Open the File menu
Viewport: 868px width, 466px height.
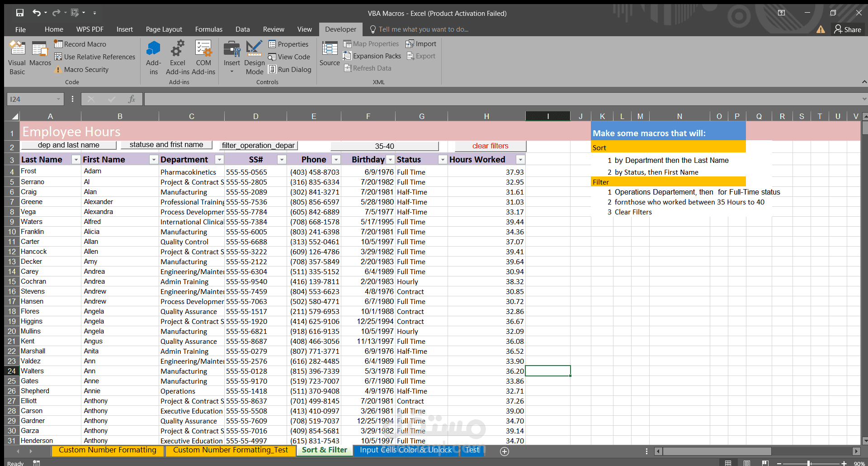(x=20, y=29)
